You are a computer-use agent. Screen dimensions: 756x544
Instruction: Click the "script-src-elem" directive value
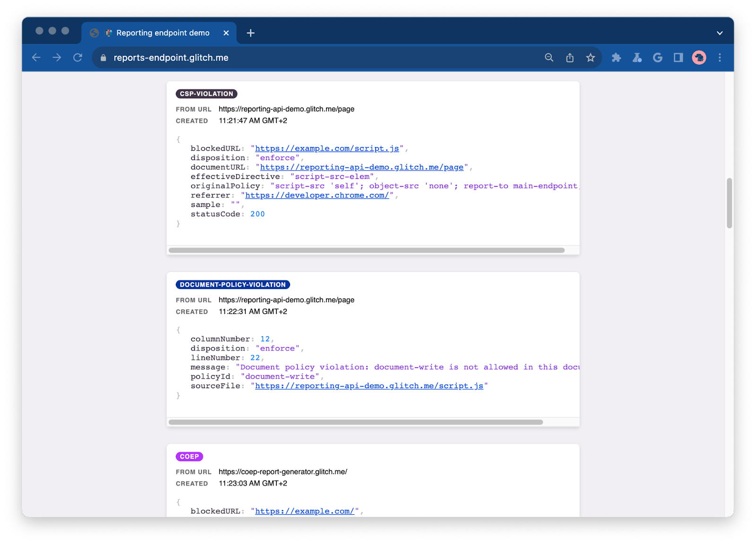pos(332,177)
